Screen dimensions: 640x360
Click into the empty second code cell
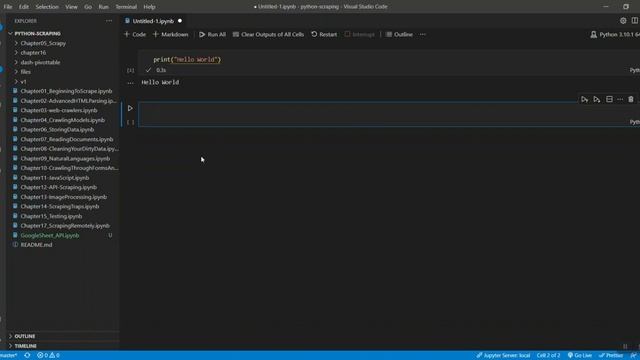point(388,114)
